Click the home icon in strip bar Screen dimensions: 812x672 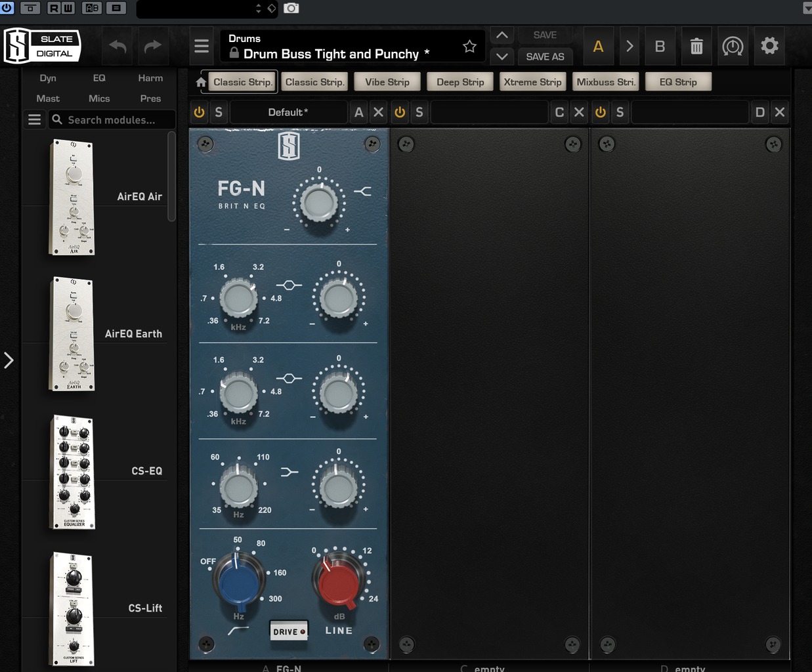click(x=201, y=82)
